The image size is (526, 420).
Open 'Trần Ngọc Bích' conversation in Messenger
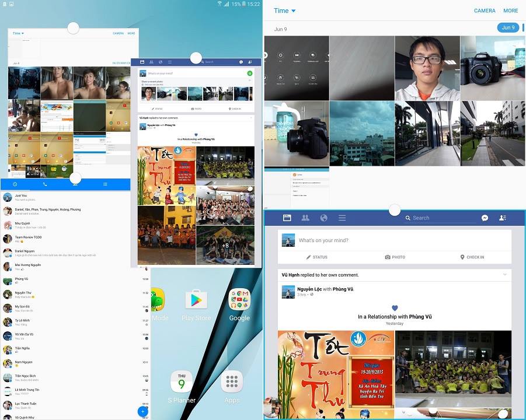click(x=75, y=377)
